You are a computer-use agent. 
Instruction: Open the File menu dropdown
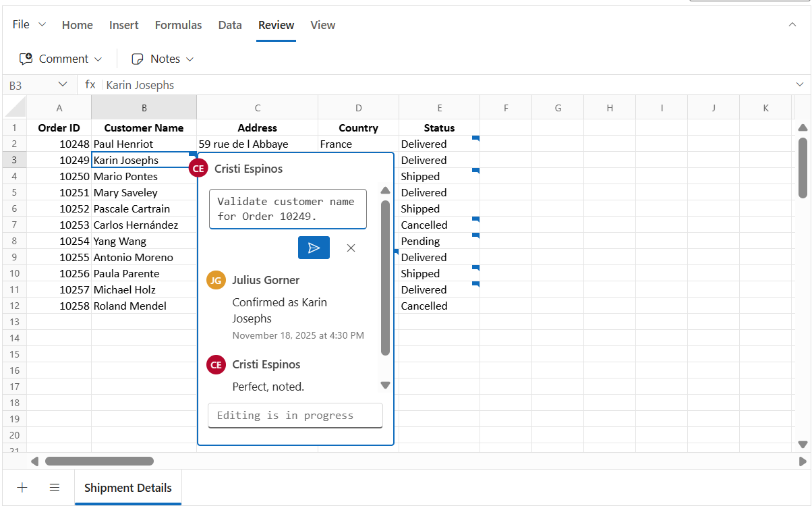[x=30, y=24]
